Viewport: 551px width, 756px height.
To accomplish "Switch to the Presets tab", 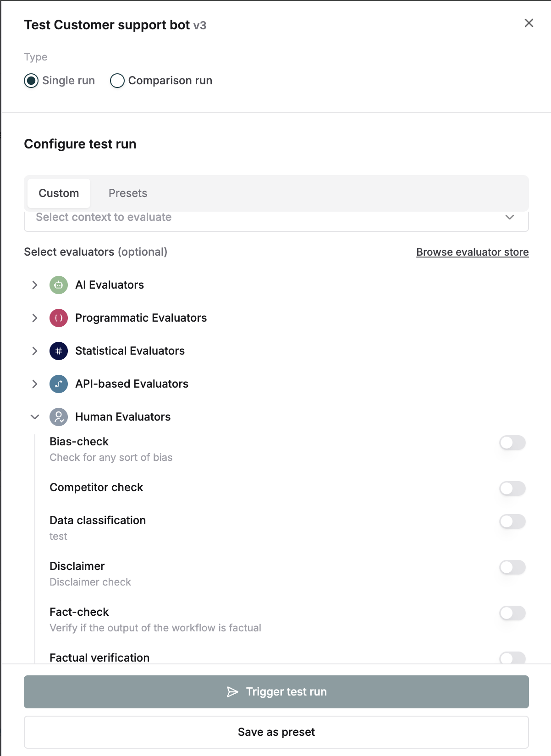I will click(127, 193).
